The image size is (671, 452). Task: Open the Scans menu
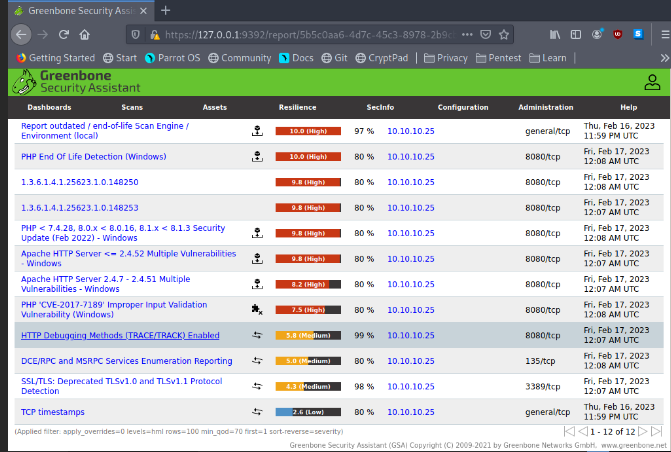[x=132, y=107]
